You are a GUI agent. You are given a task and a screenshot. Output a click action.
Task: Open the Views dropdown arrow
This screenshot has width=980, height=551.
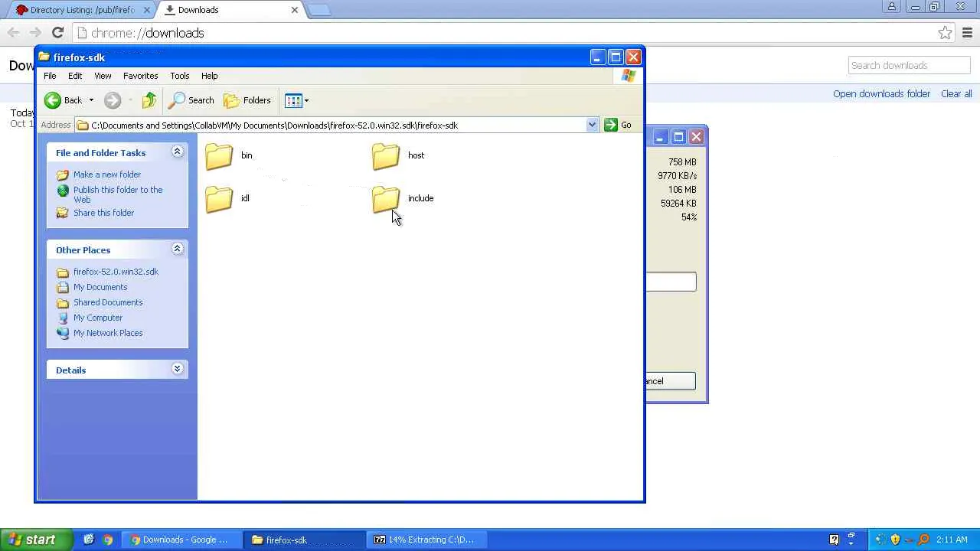click(306, 100)
